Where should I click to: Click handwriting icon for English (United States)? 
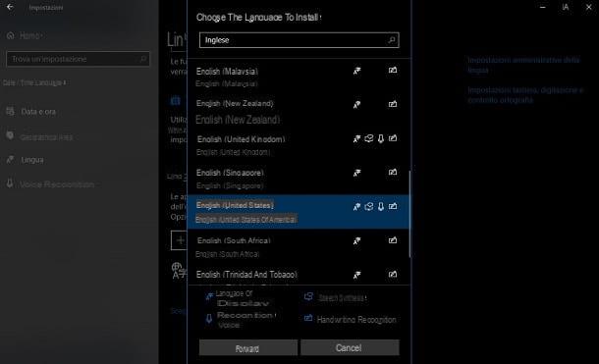tap(393, 206)
